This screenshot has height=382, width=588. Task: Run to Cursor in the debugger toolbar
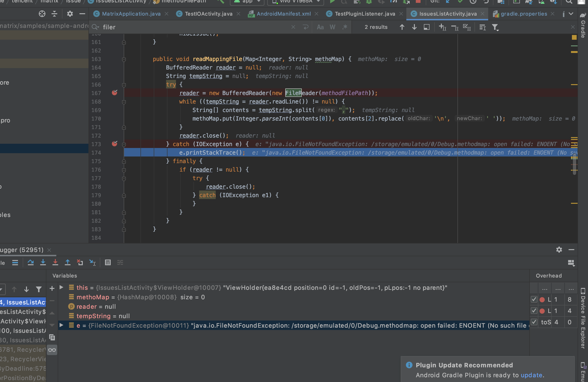[92, 262]
